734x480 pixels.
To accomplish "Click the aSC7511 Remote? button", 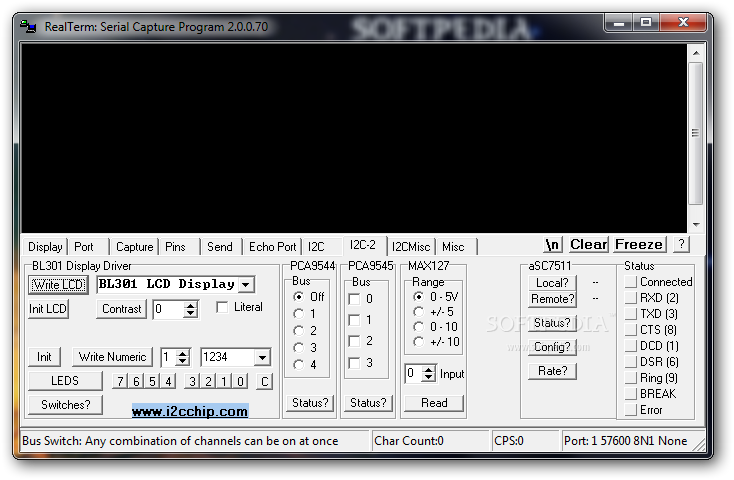I will click(x=552, y=299).
